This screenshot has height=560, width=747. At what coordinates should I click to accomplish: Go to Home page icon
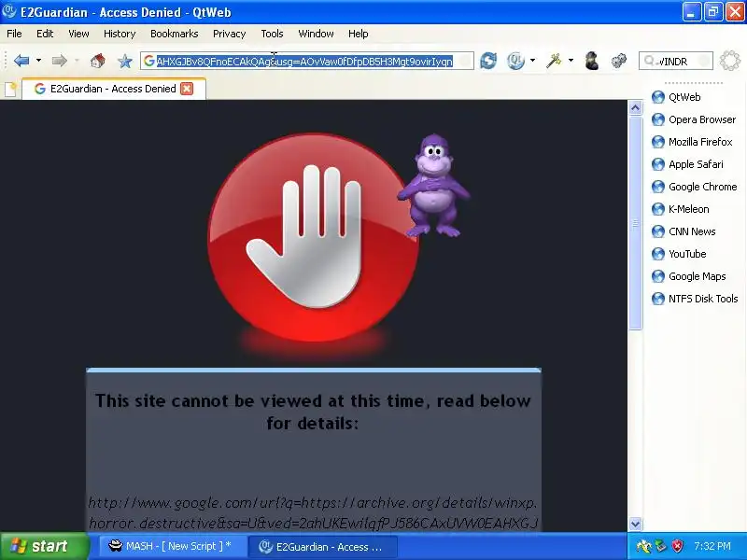pyautogui.click(x=98, y=61)
